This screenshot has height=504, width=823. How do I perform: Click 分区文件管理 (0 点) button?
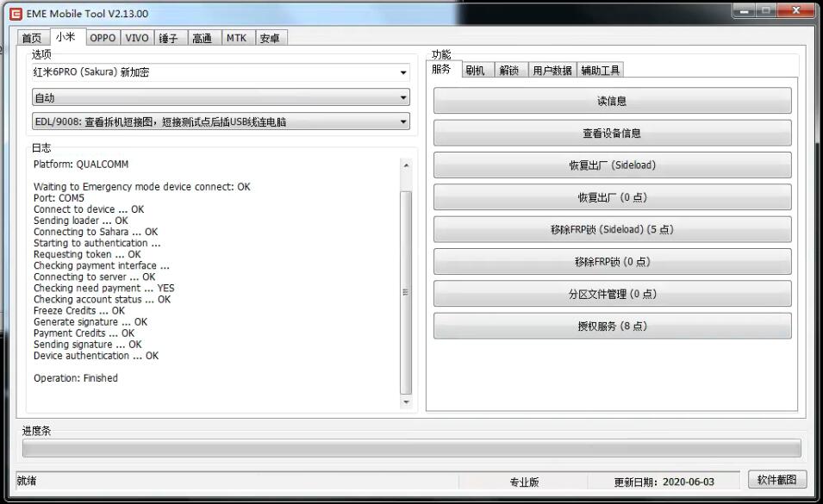click(612, 295)
